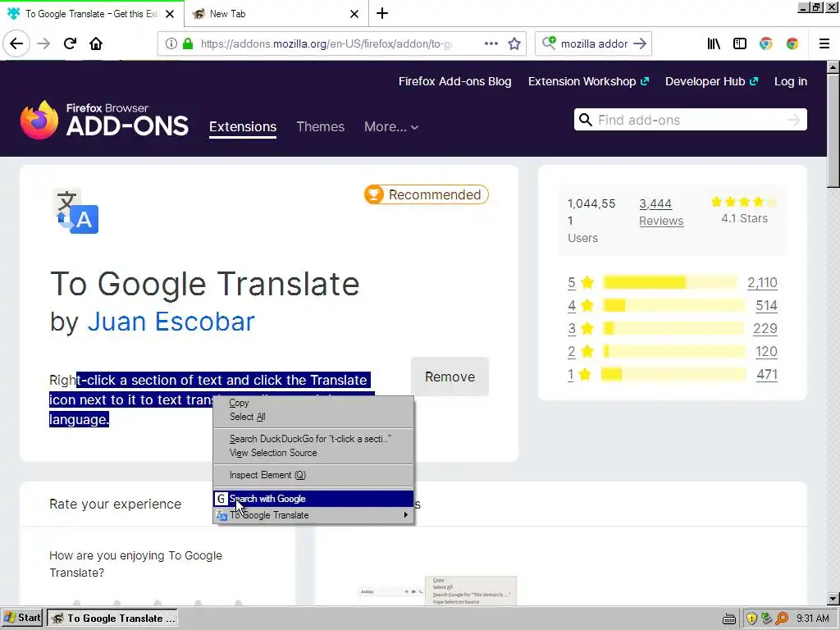
Task: Open the Library toolbar icon
Action: point(714,43)
